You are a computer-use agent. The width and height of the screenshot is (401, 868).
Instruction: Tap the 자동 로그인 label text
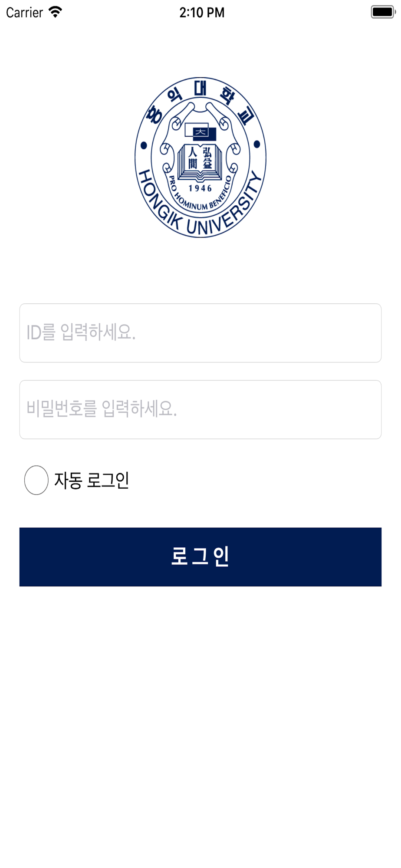(92, 480)
